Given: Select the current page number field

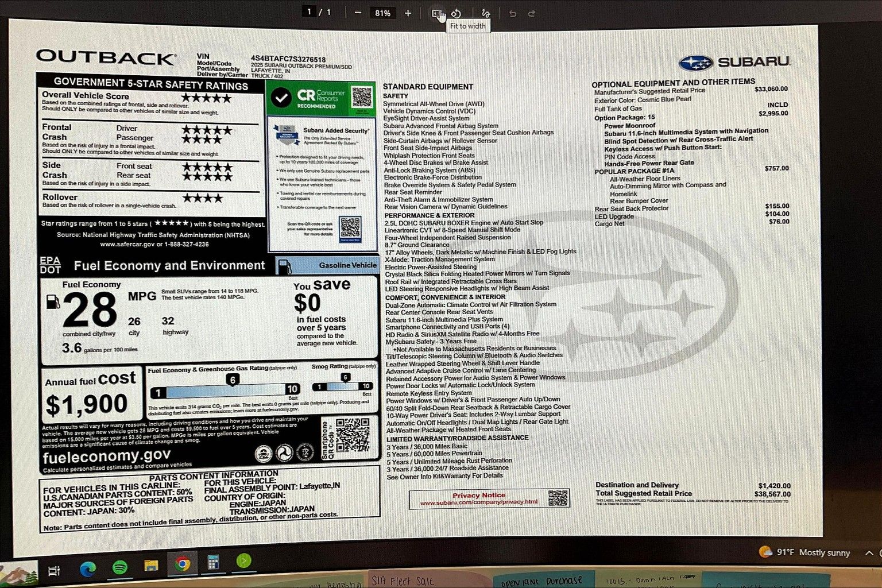Looking at the screenshot, I should [x=310, y=11].
